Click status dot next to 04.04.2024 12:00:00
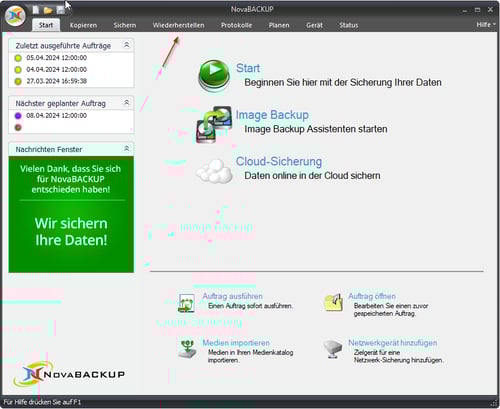 point(18,70)
